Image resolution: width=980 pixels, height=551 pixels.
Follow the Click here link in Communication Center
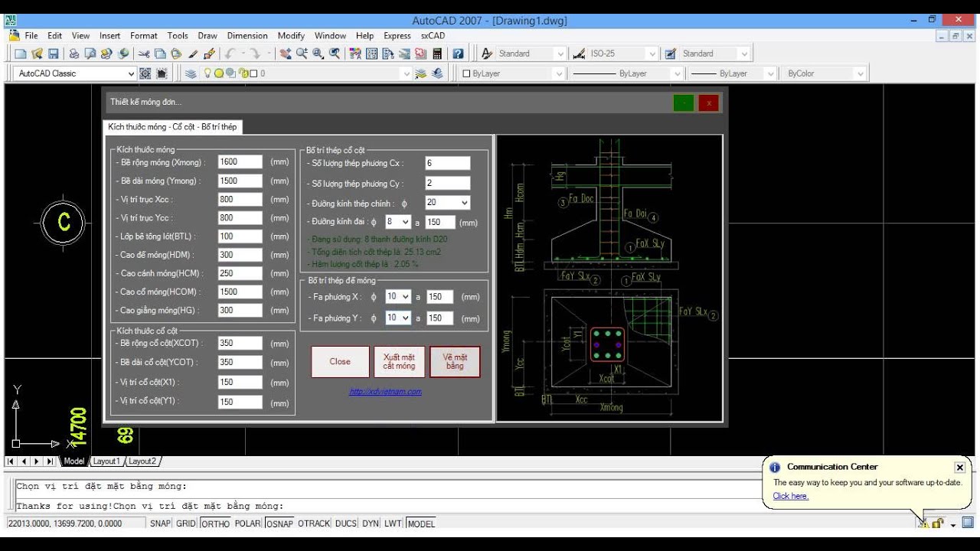[790, 496]
